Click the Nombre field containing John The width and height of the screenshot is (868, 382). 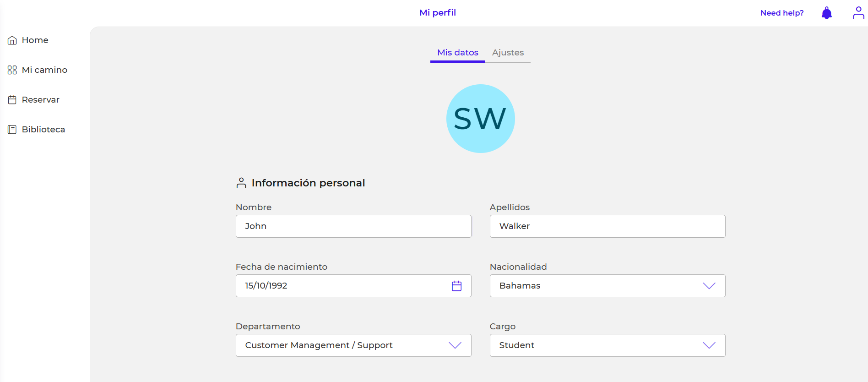point(353,226)
